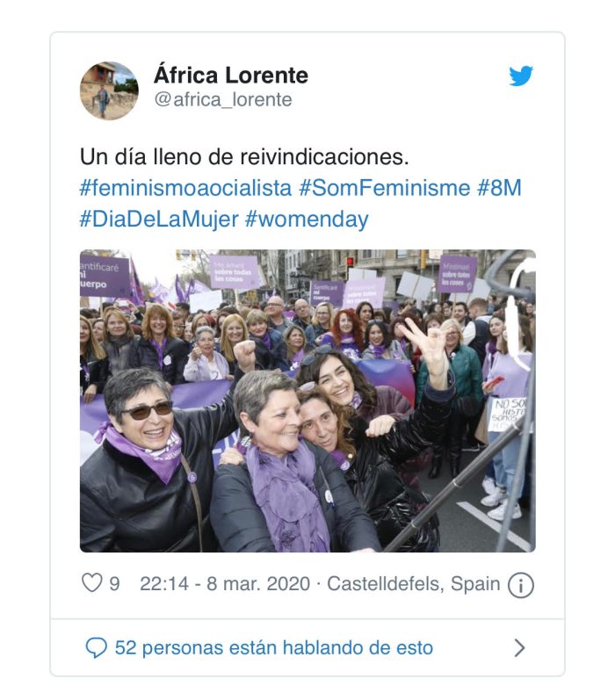
Task: Open the embedded demonstration photo
Action: click(307, 401)
